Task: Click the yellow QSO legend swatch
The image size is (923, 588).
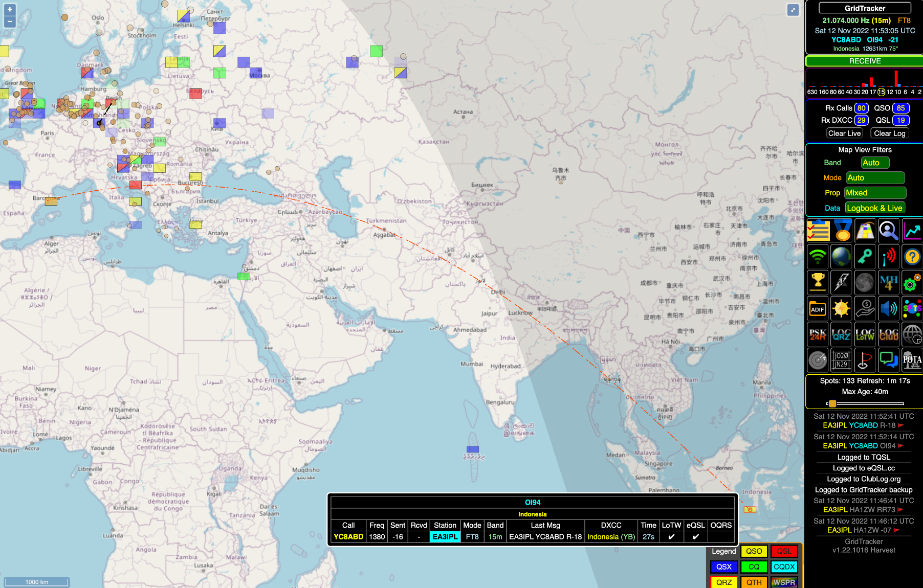Action: click(x=754, y=551)
